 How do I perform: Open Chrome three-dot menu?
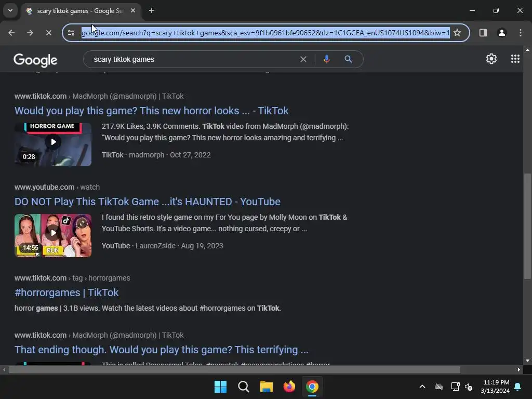pos(521,33)
